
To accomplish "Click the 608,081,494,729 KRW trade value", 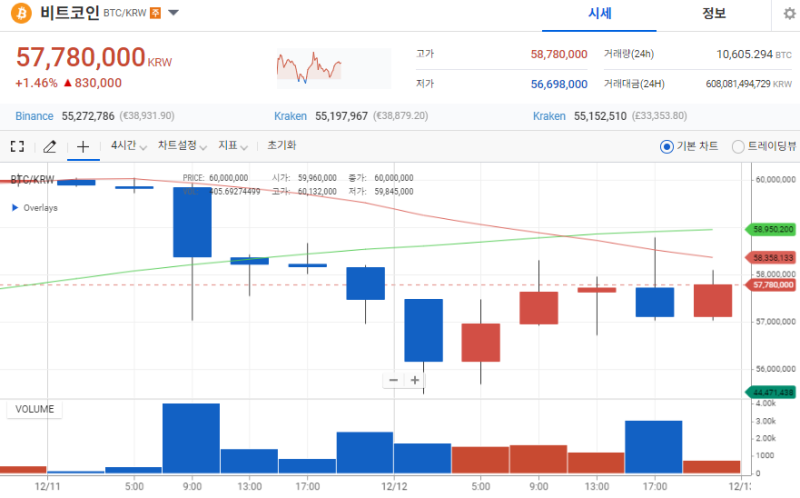I will click(748, 84).
